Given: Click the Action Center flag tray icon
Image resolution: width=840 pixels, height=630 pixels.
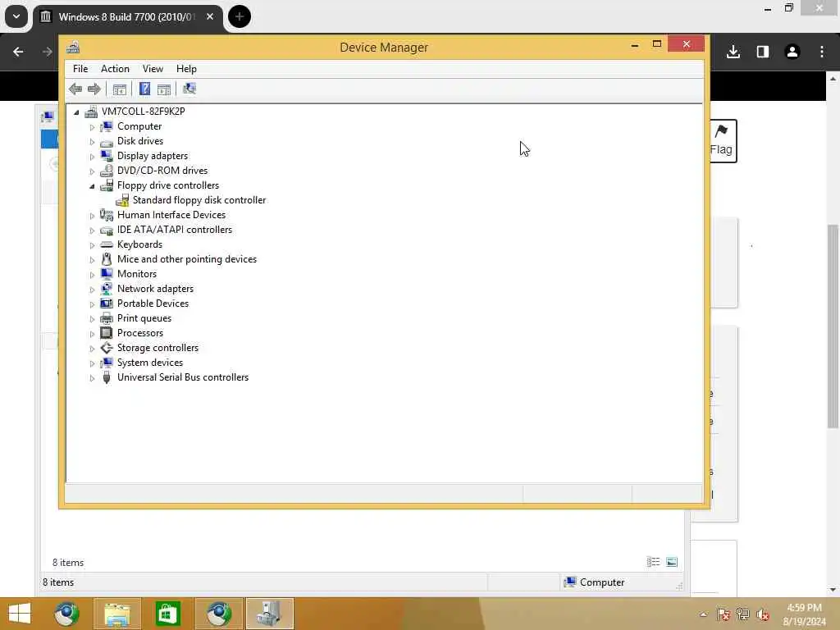Looking at the screenshot, I should pos(724,614).
